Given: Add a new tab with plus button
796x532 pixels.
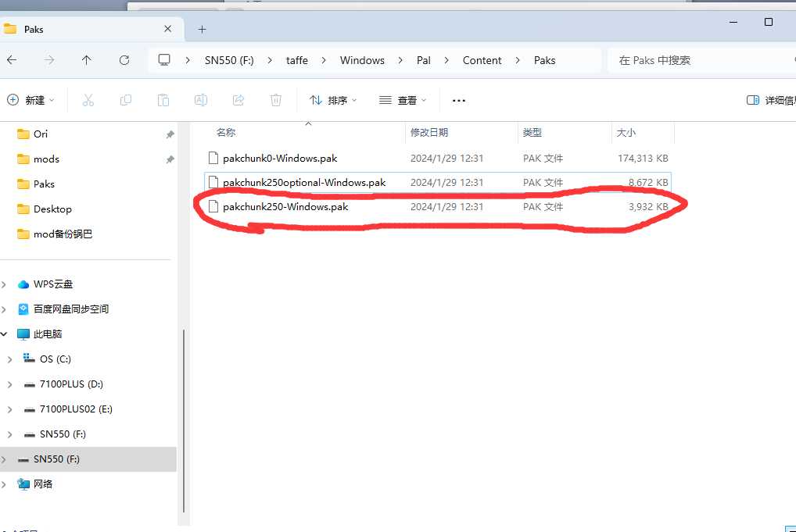Looking at the screenshot, I should 202,29.
